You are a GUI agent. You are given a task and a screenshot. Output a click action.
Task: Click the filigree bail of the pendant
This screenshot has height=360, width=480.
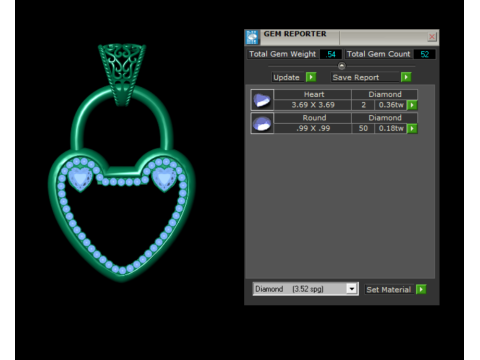[122, 74]
